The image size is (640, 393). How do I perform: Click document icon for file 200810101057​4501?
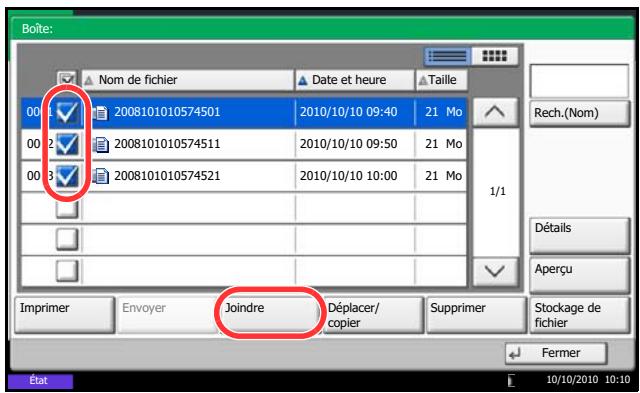(100, 113)
